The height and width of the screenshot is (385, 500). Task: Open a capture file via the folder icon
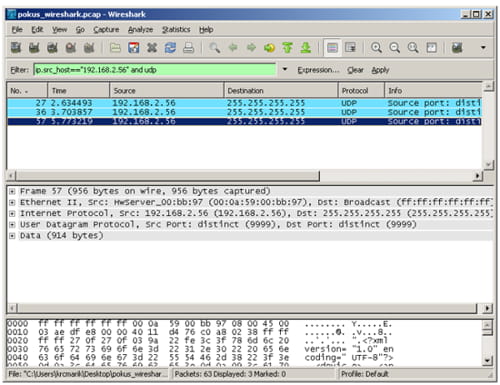(115, 48)
